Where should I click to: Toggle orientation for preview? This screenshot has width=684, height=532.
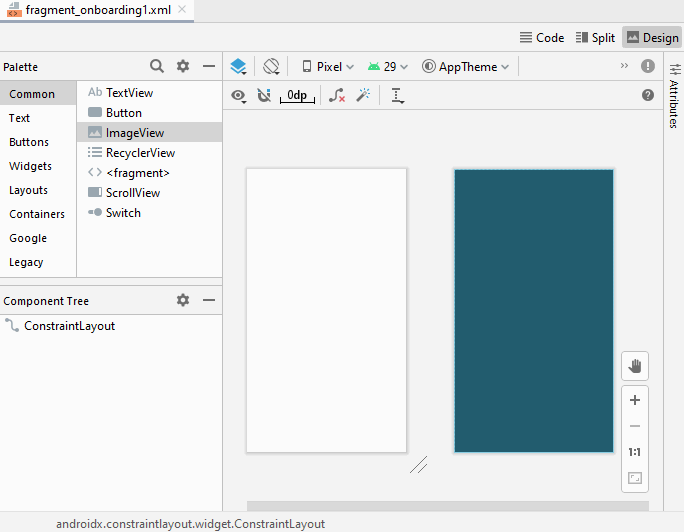[x=271, y=67]
